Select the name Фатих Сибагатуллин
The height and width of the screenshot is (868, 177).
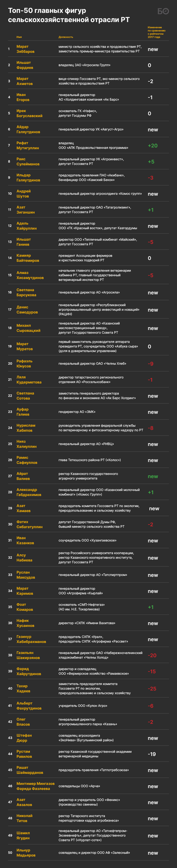pyautogui.click(x=29, y=524)
